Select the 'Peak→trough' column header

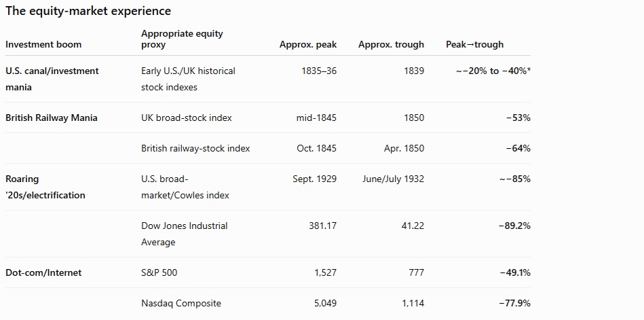[475, 44]
